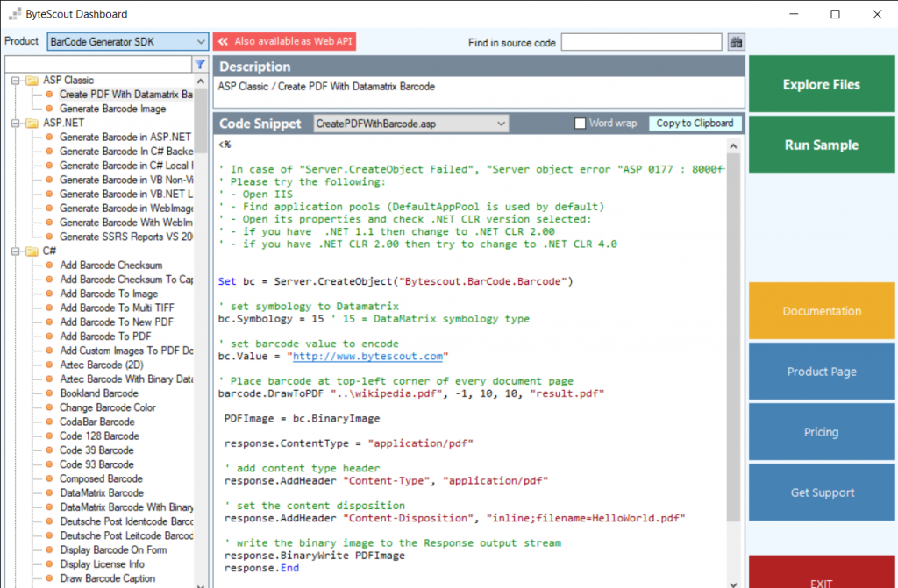The height and width of the screenshot is (588, 898).
Task: Select Generate Barcode Image sample
Action: pos(113,109)
